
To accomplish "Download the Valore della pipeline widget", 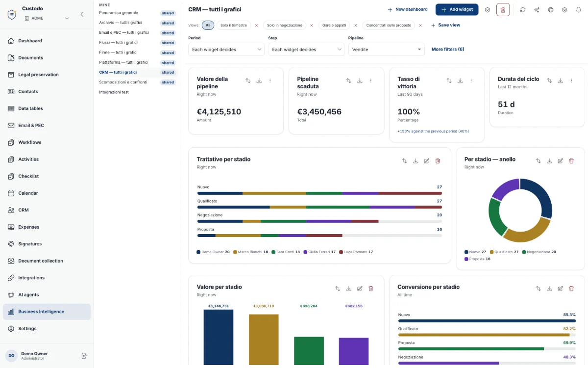I will tap(259, 80).
